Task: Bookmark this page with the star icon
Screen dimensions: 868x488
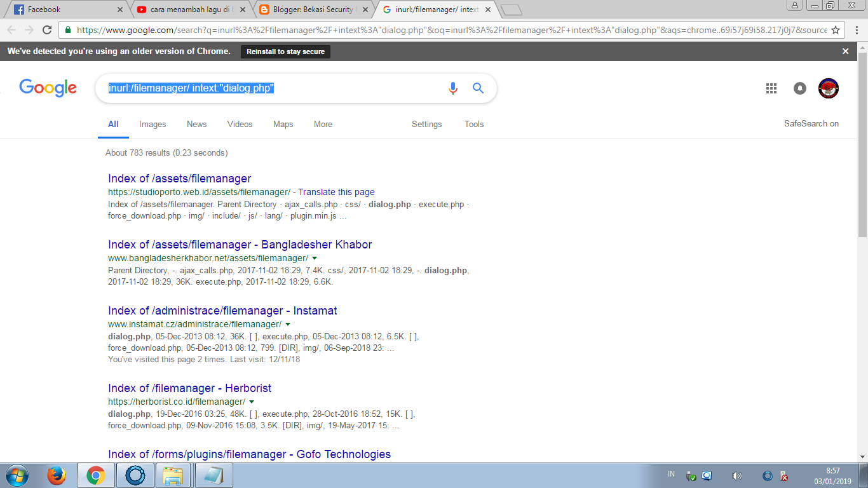Action: (x=836, y=30)
